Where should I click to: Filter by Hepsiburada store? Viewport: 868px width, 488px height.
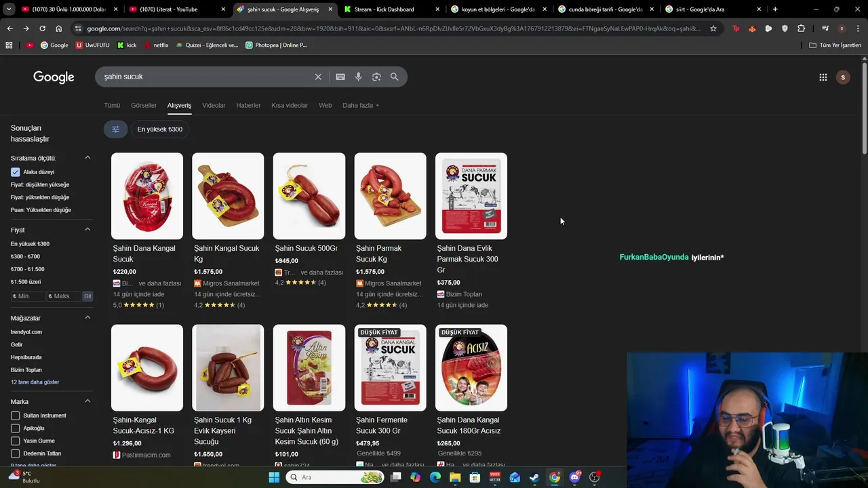pos(26,357)
